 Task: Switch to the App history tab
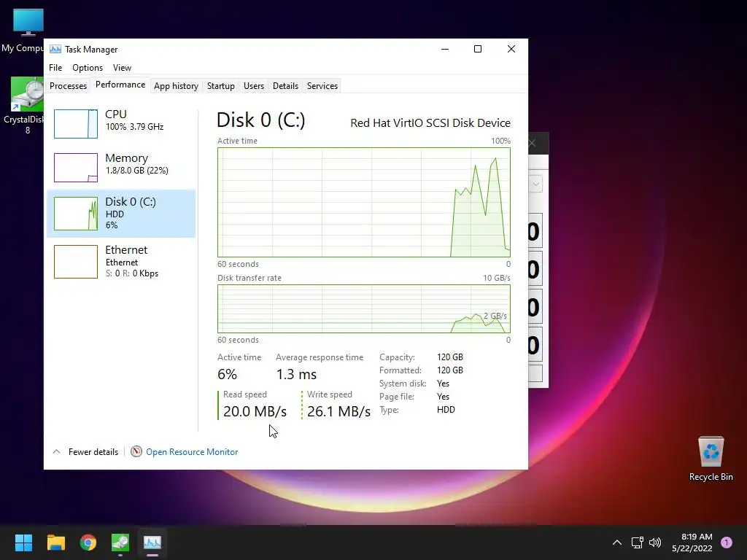point(176,86)
